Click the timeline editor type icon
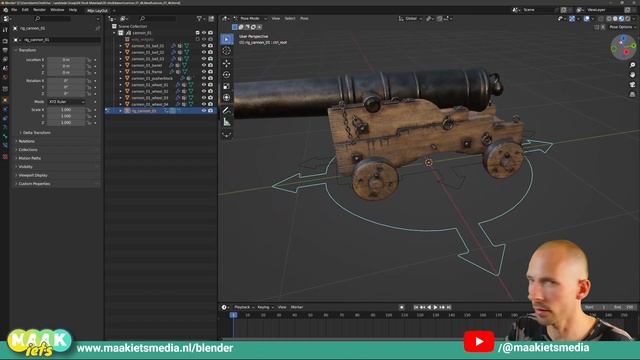 [x=224, y=307]
